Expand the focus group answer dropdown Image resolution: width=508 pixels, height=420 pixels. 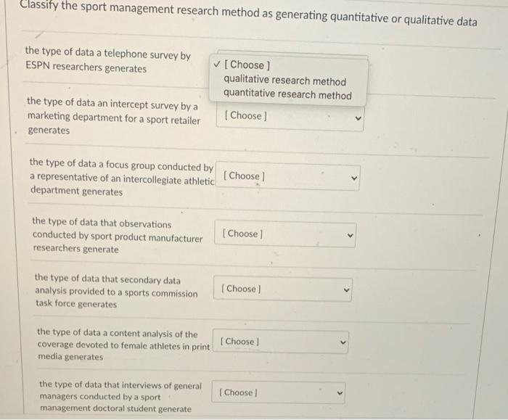click(x=287, y=176)
